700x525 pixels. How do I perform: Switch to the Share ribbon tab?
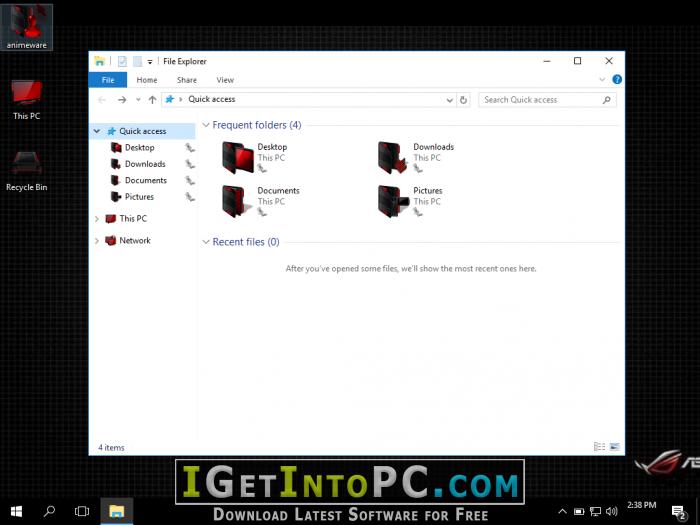coord(187,80)
